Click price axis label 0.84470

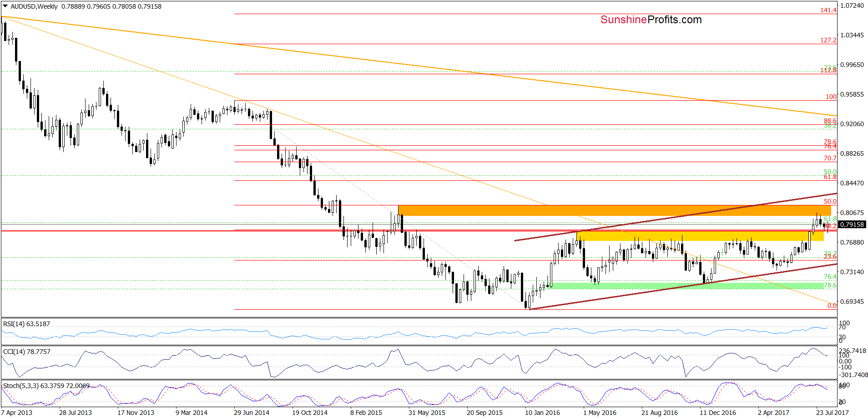(852, 183)
